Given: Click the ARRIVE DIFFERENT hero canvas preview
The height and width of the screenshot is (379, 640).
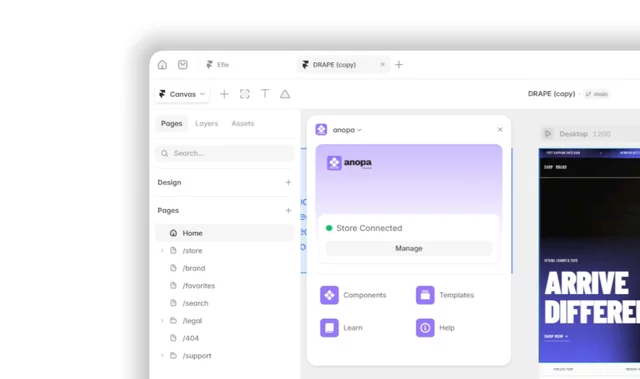Looking at the screenshot, I should coord(589,255).
